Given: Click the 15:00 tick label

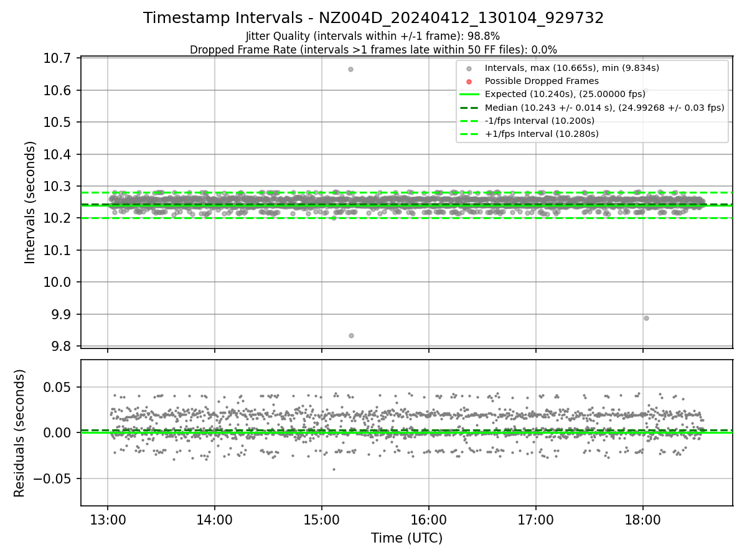Looking at the screenshot, I should point(322,518).
